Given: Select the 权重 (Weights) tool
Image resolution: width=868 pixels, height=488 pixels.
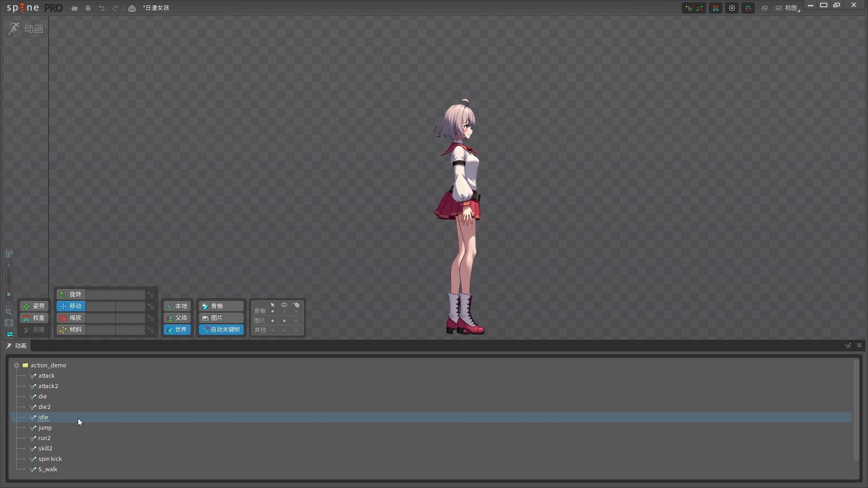Looking at the screenshot, I should tap(34, 318).
